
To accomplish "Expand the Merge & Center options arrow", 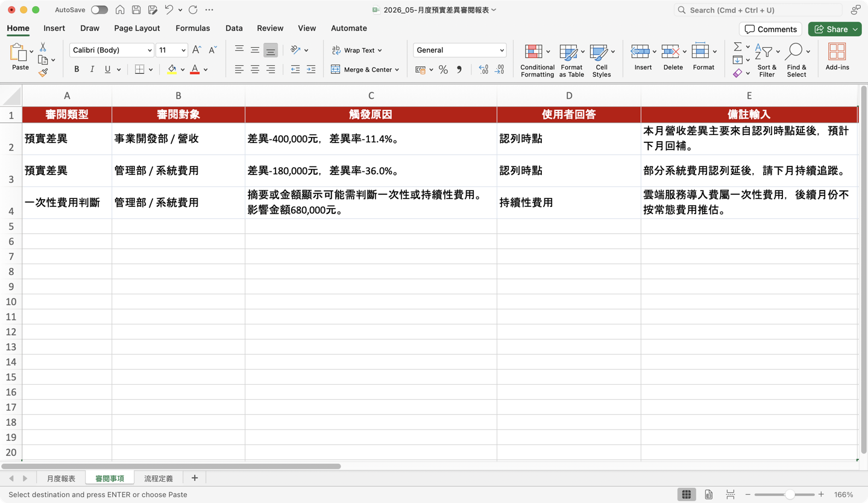I will point(397,70).
